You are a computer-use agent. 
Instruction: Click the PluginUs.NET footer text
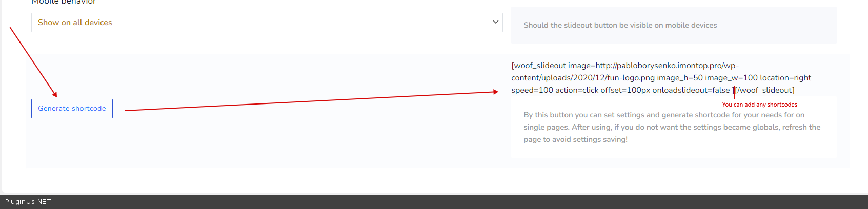[x=28, y=202]
